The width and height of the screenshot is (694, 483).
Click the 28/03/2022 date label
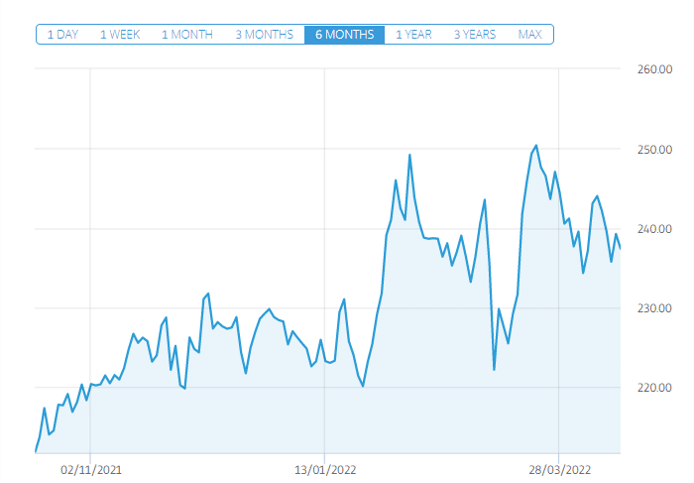click(559, 468)
